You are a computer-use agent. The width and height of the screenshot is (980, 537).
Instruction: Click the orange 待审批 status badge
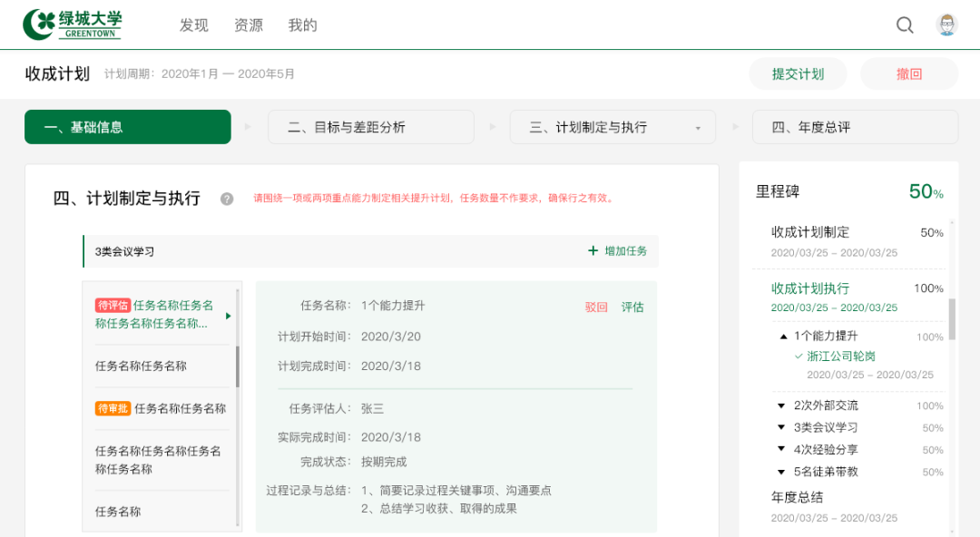click(113, 409)
